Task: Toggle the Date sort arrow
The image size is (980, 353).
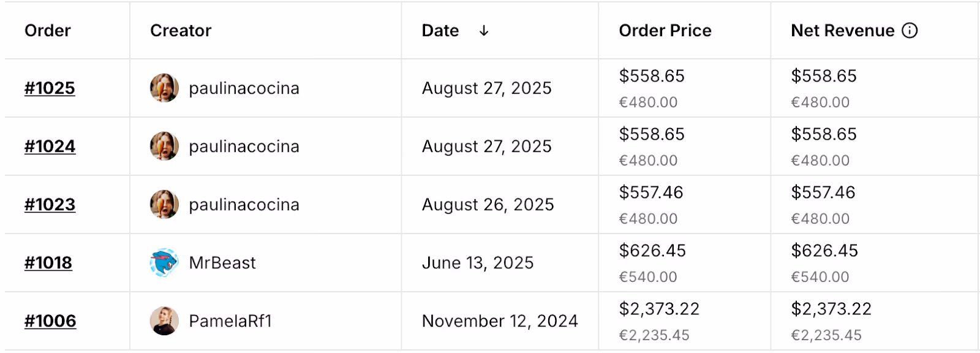Action: 484,31
